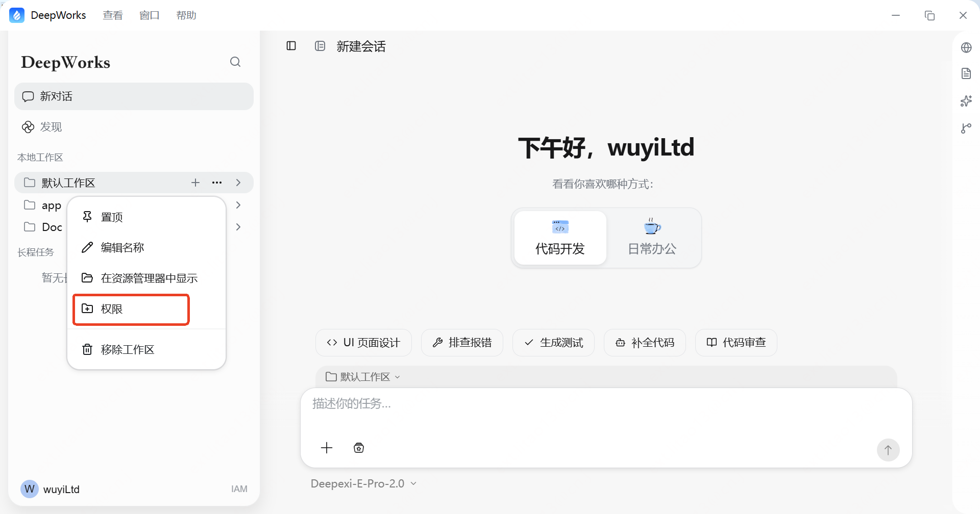980x514 pixels.
Task: Click the DeepWorks logo icon in title bar
Action: coord(17,15)
